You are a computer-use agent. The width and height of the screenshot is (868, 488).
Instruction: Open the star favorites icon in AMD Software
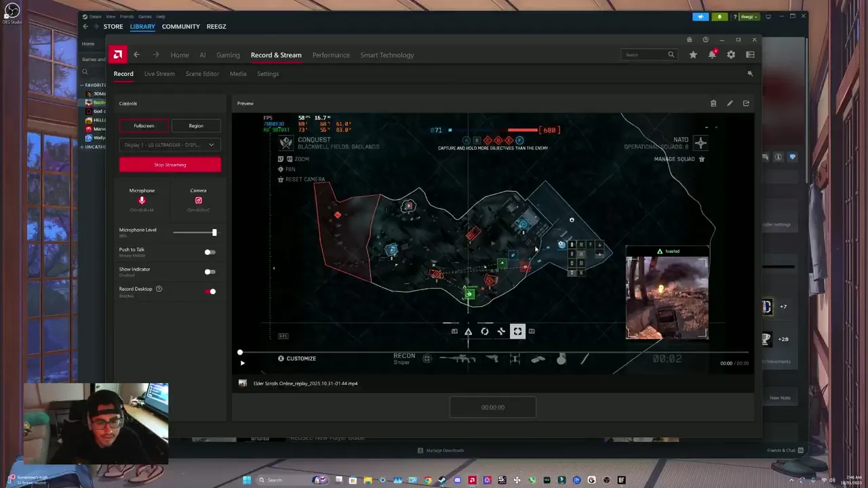[x=693, y=55]
